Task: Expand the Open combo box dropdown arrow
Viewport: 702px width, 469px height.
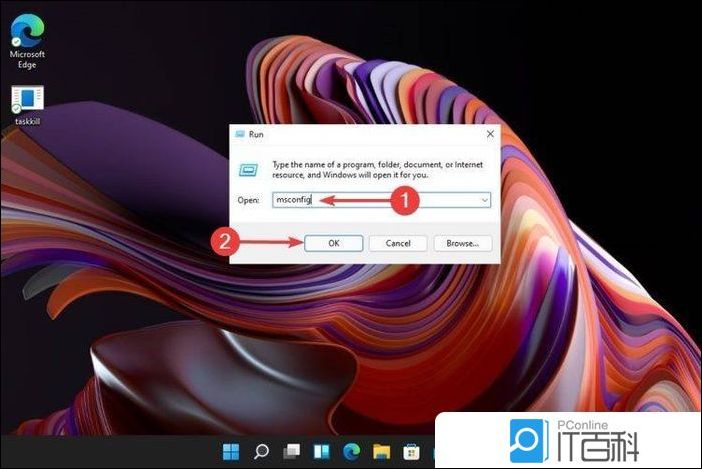Action: click(484, 200)
